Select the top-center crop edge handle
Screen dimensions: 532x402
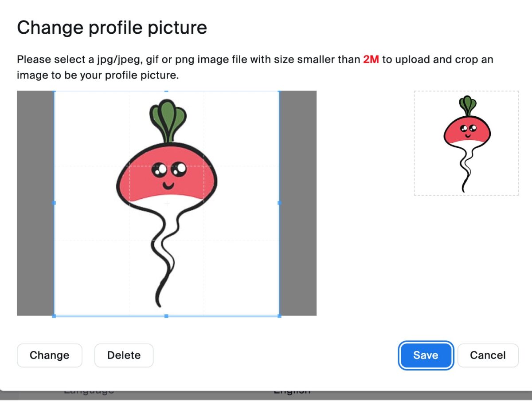pyautogui.click(x=167, y=91)
